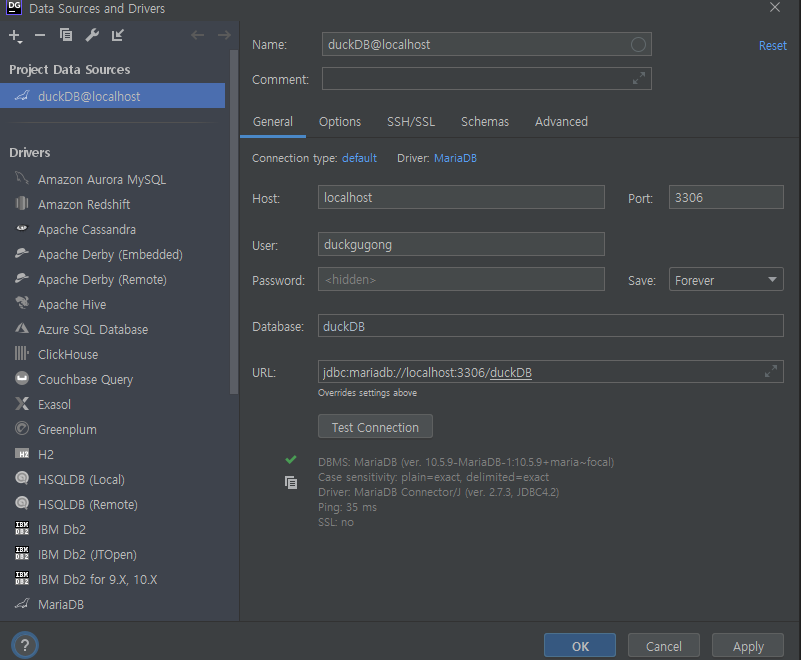Select IBM Db2 for 9.X, 10.X driver

coord(114,580)
